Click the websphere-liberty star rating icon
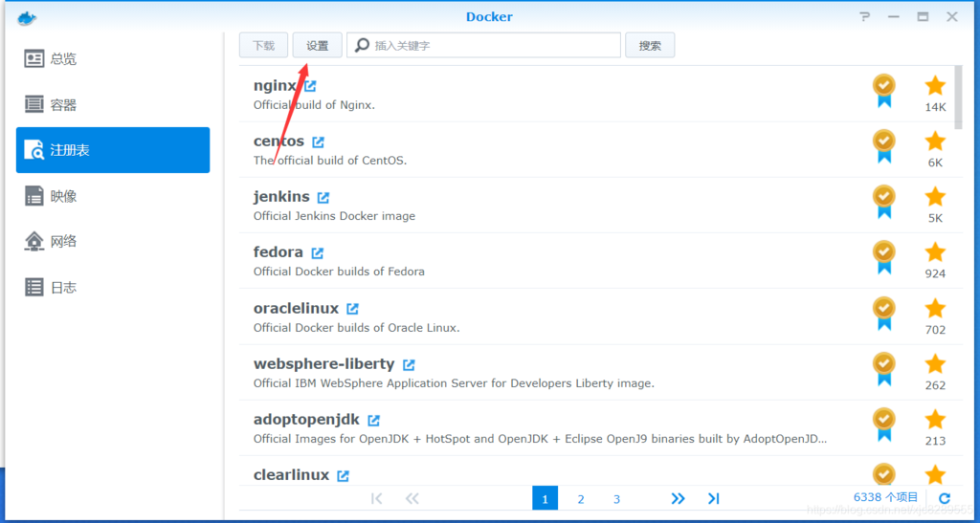This screenshot has width=980, height=523. coord(935,364)
